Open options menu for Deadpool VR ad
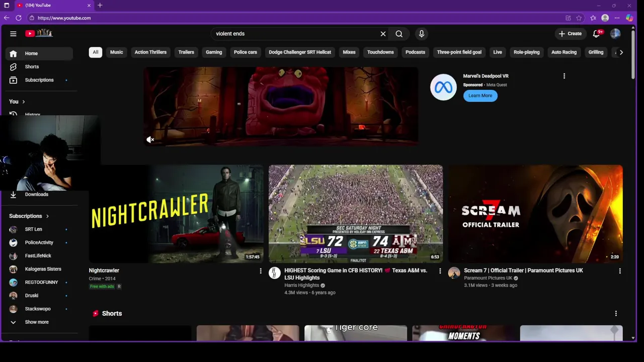This screenshot has width=644, height=362. [564, 76]
